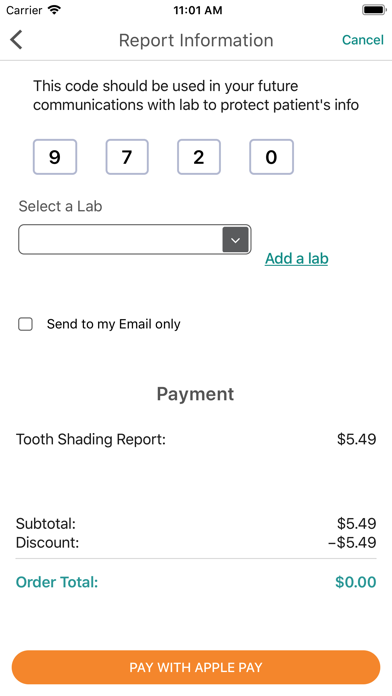This screenshot has width=392, height=696.
Task: Select the fourth code digit box showing 0
Action: (271, 157)
